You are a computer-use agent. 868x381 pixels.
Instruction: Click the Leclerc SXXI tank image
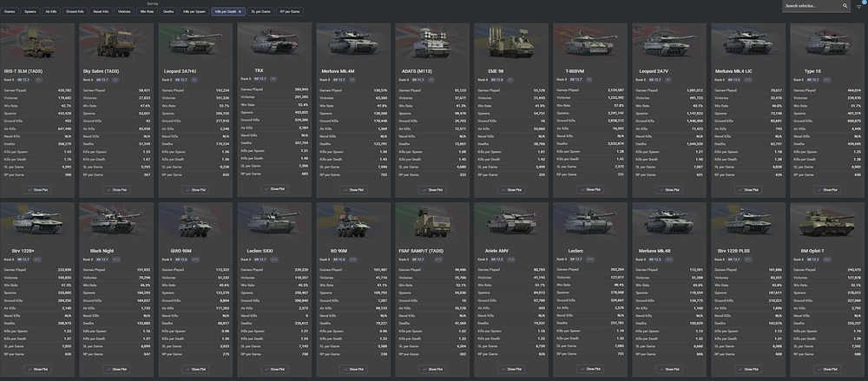tap(274, 224)
